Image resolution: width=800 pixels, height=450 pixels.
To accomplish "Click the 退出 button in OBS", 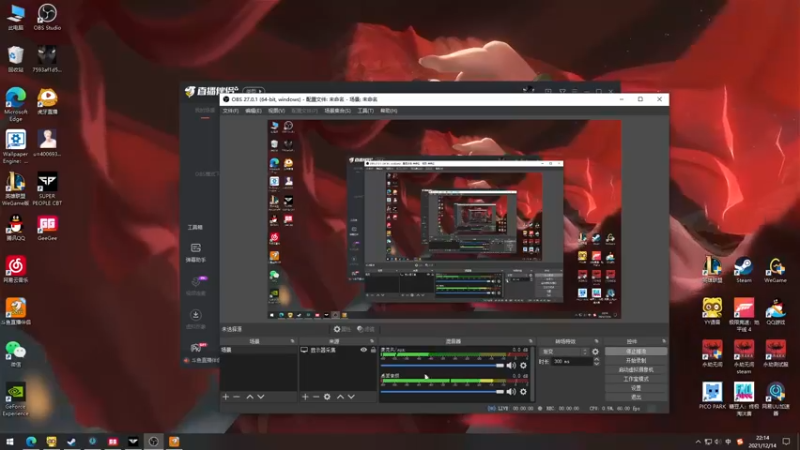I will click(636, 396).
